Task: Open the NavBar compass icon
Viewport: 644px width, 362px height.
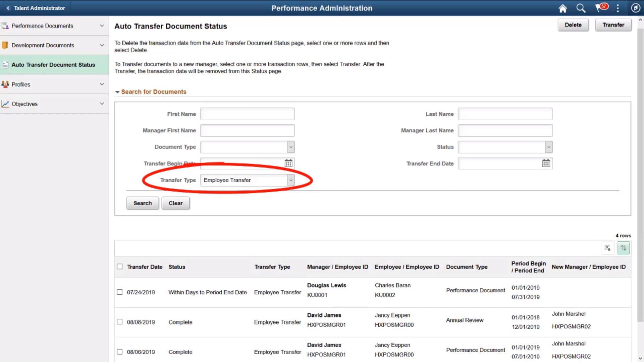Action: tap(636, 8)
